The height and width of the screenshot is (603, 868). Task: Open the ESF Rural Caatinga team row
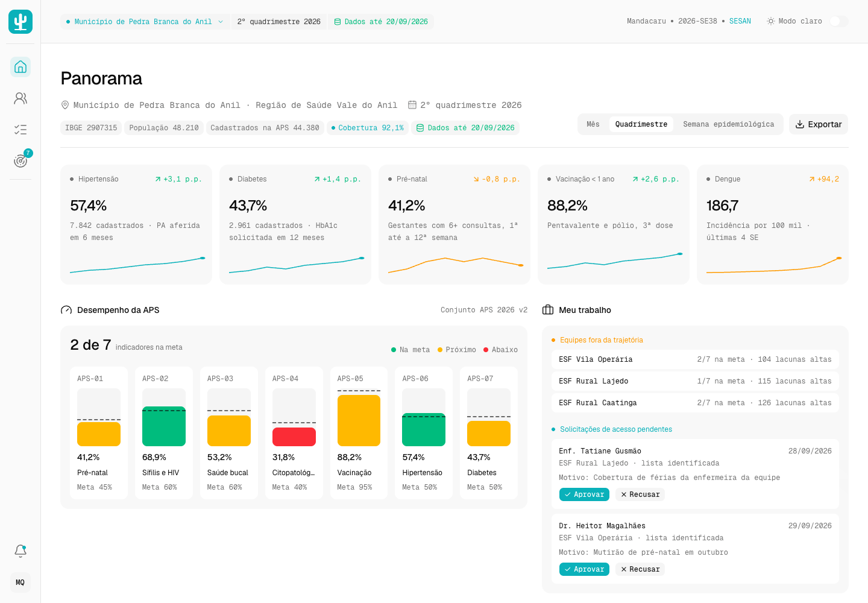pyautogui.click(x=695, y=403)
